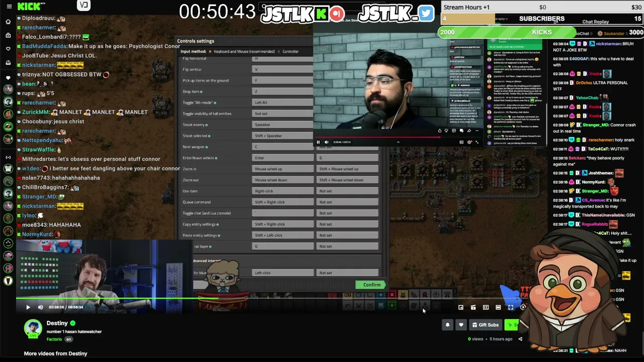Viewport: 644px width, 362px height.
Task: Open the Factorio category link
Action: point(54,339)
